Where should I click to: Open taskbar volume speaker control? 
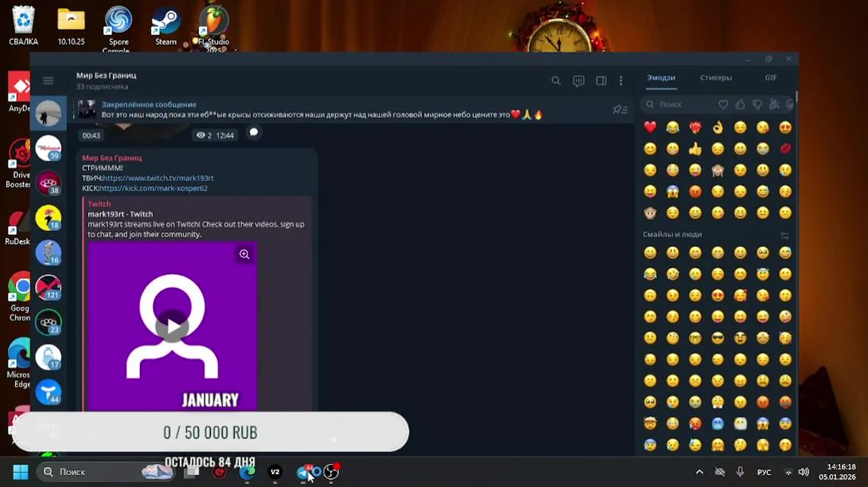click(804, 472)
